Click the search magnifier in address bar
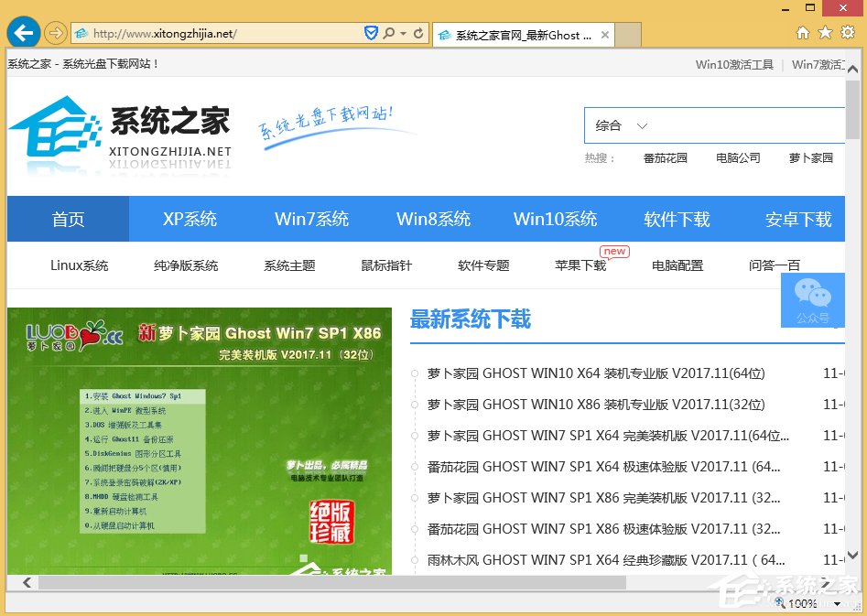867x616 pixels. tap(388, 32)
